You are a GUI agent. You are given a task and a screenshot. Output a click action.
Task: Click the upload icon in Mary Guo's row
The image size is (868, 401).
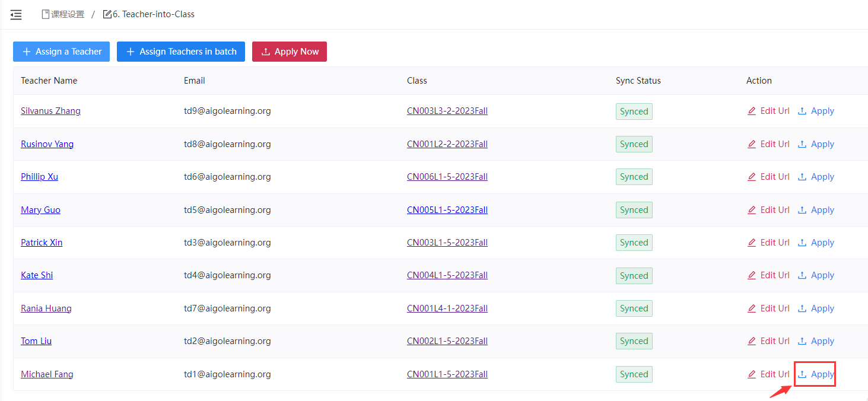(x=802, y=210)
